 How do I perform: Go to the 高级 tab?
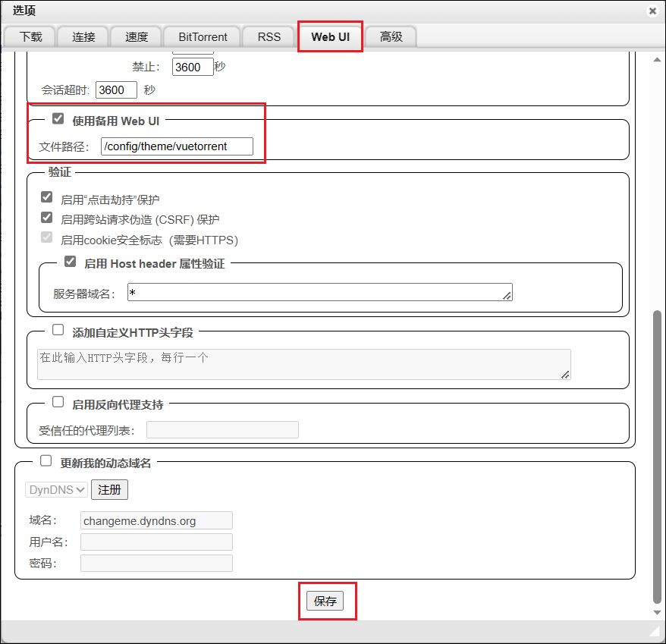point(391,37)
